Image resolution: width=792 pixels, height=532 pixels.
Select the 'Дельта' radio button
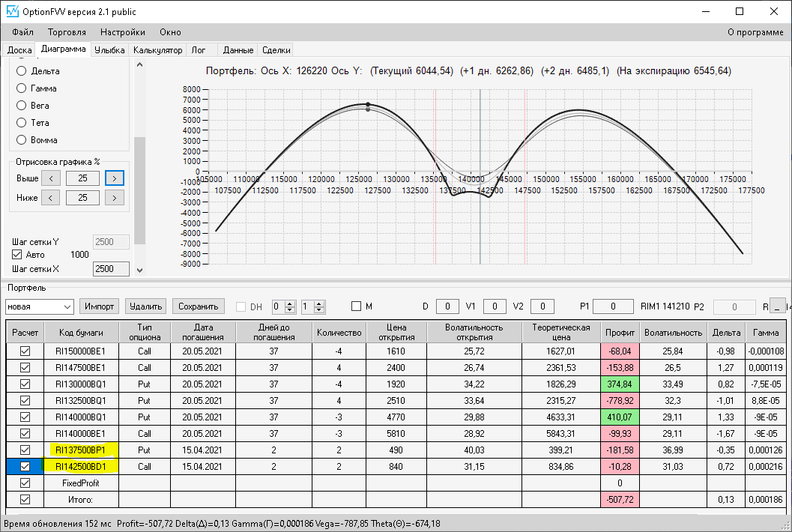tap(22, 71)
